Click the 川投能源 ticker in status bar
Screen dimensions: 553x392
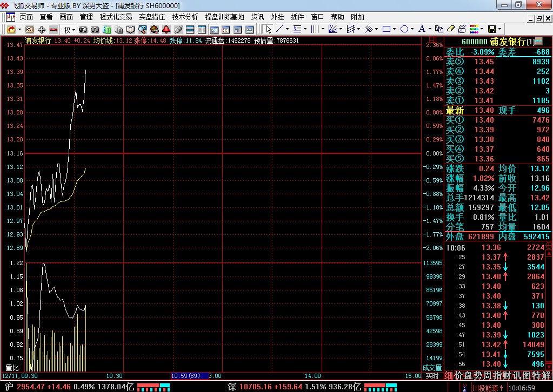click(488, 388)
